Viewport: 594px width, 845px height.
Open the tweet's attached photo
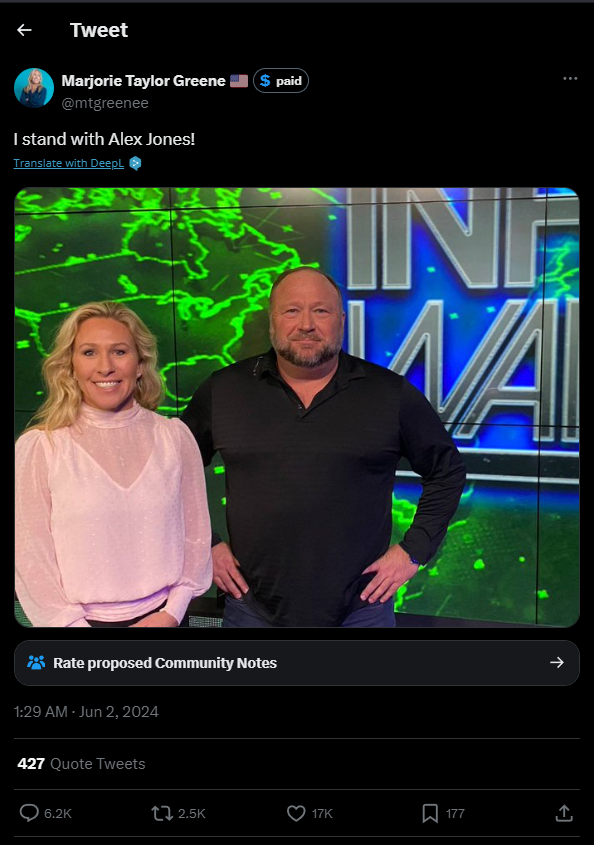click(296, 407)
